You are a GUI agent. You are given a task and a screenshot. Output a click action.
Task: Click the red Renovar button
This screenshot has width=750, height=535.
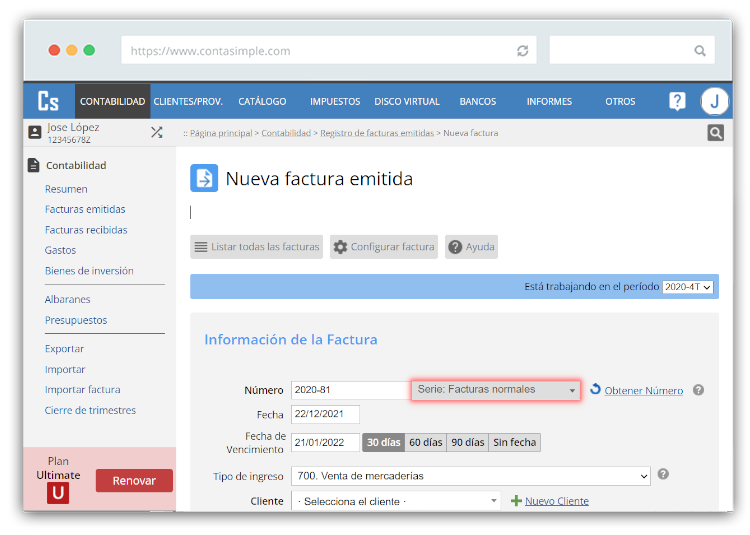coord(134,480)
